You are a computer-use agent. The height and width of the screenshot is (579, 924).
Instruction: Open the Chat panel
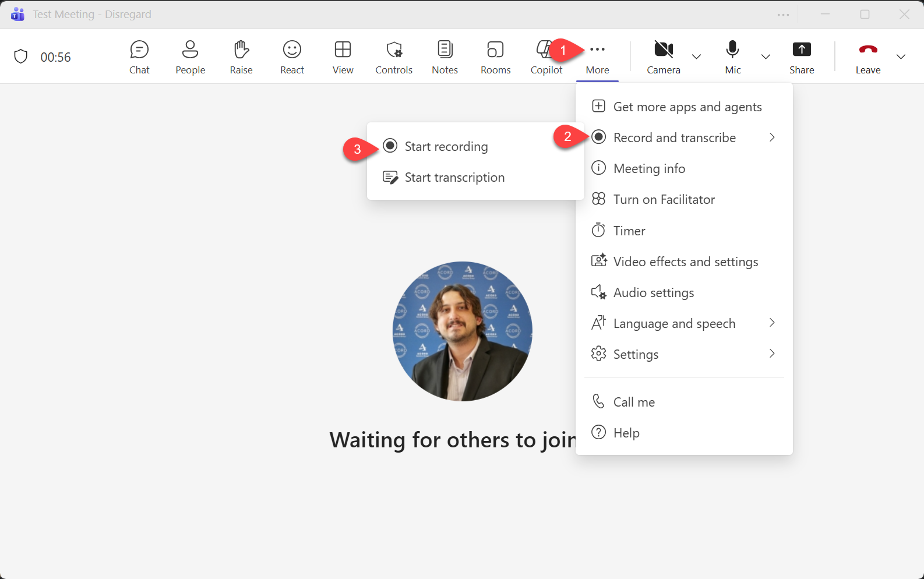(139, 57)
